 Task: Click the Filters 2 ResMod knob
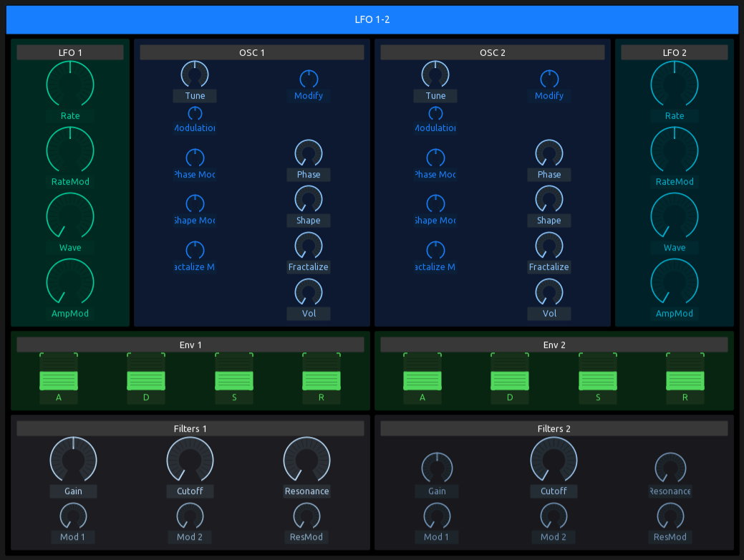point(670,516)
